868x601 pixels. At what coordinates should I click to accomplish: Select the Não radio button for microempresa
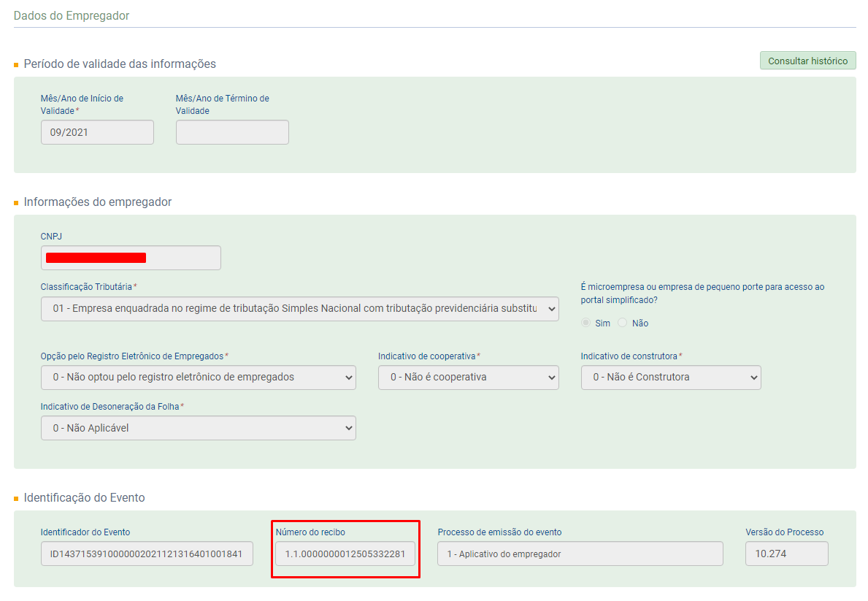(623, 323)
